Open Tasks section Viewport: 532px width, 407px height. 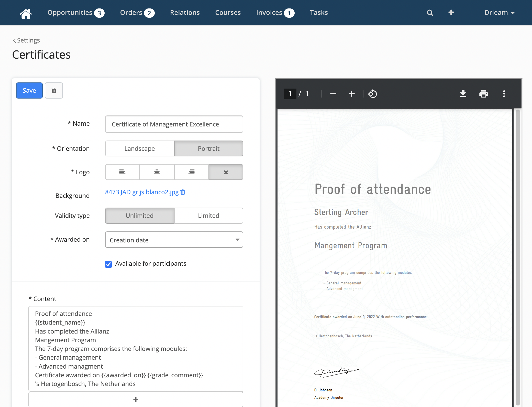(319, 13)
